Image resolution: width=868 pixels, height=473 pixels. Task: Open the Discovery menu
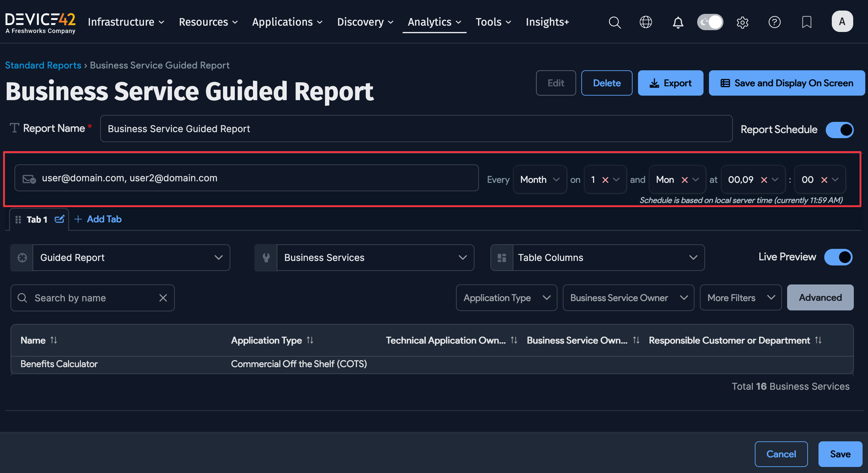pyautogui.click(x=365, y=22)
